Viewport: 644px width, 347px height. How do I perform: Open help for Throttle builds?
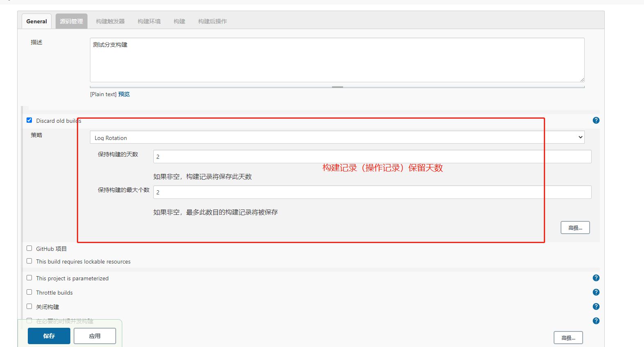coord(596,292)
